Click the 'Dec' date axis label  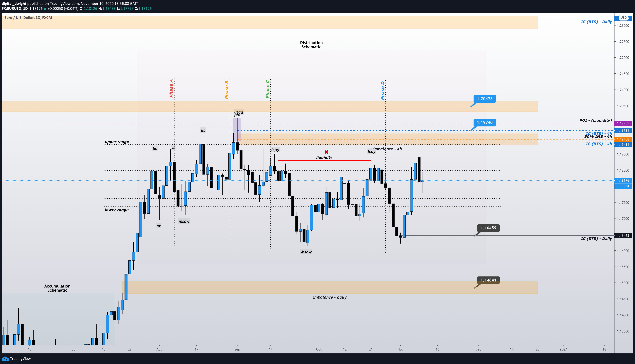[478, 349]
